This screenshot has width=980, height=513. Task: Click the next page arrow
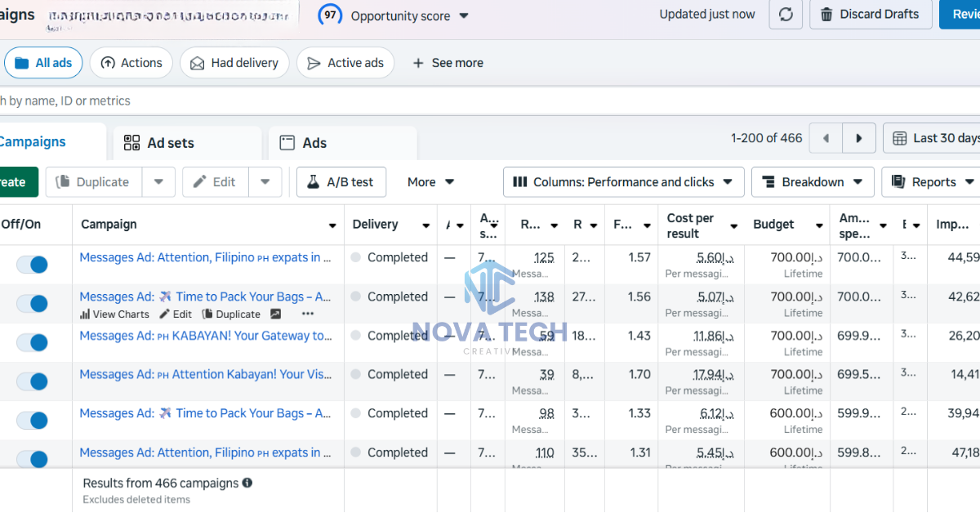[859, 138]
